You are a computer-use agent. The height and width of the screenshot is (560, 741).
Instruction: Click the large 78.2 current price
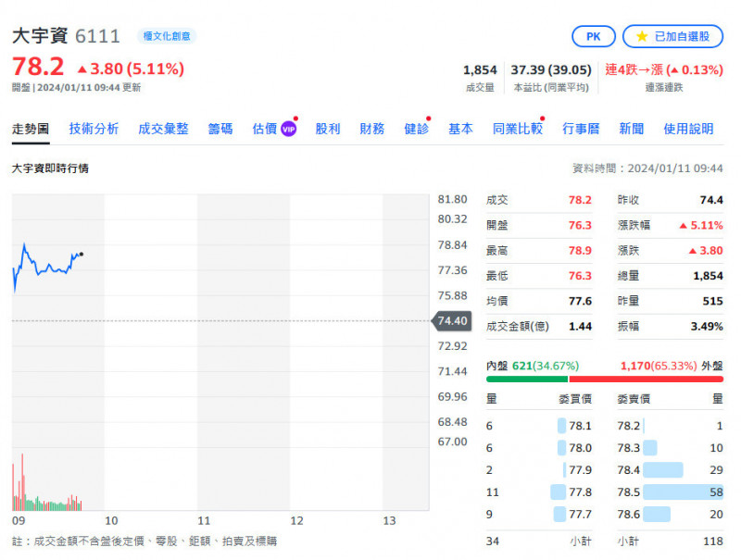pos(38,66)
